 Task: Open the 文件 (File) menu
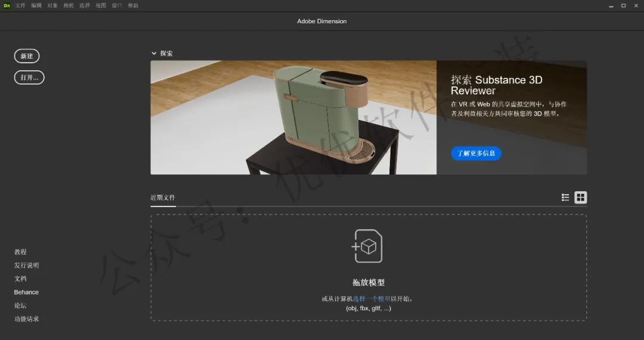(20, 5)
